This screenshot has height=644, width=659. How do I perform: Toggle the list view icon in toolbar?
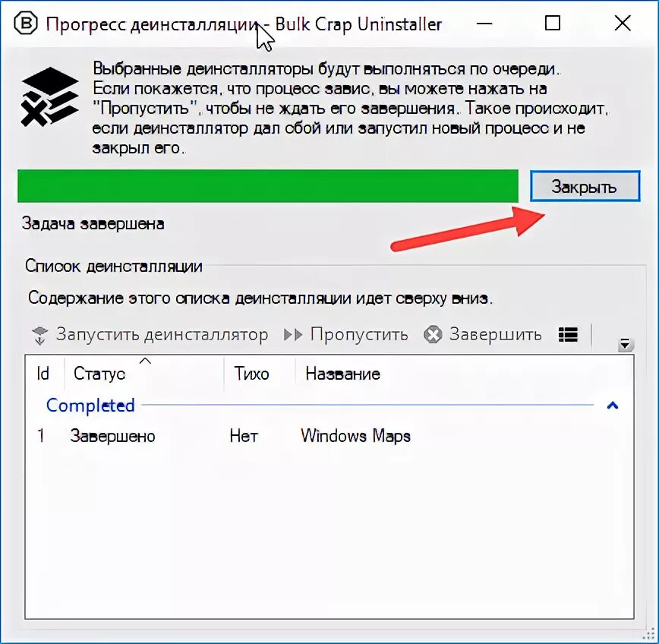pyautogui.click(x=568, y=335)
